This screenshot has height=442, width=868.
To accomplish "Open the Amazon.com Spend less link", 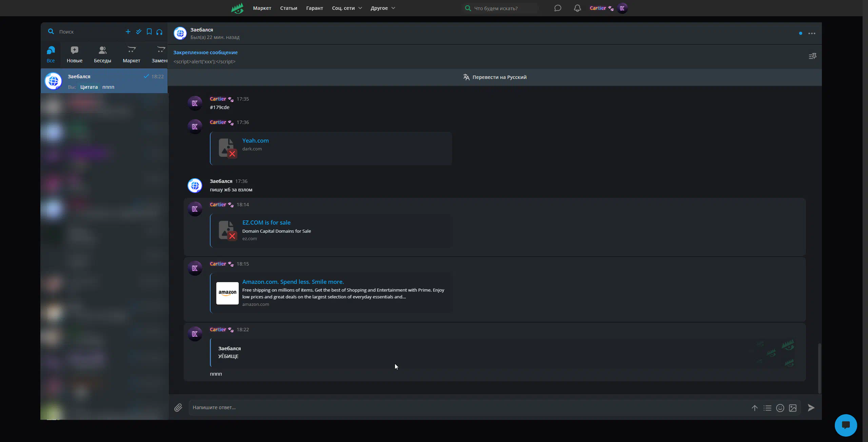I will [x=293, y=282].
